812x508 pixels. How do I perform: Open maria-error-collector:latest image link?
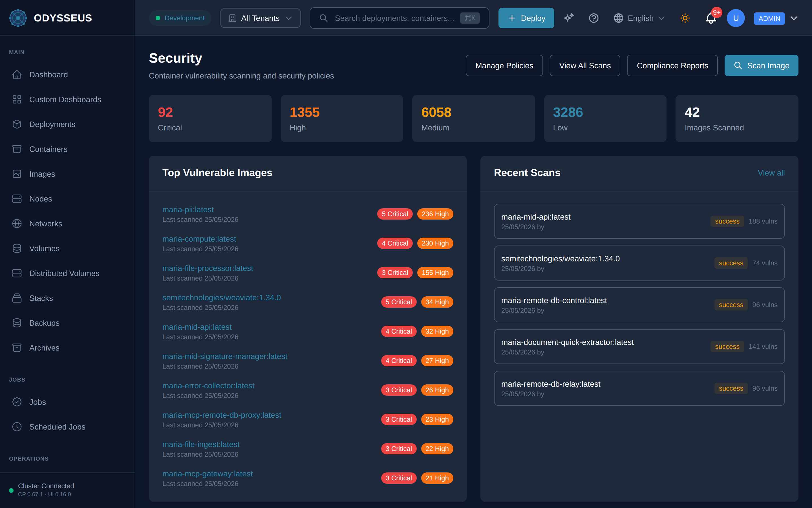(x=208, y=386)
